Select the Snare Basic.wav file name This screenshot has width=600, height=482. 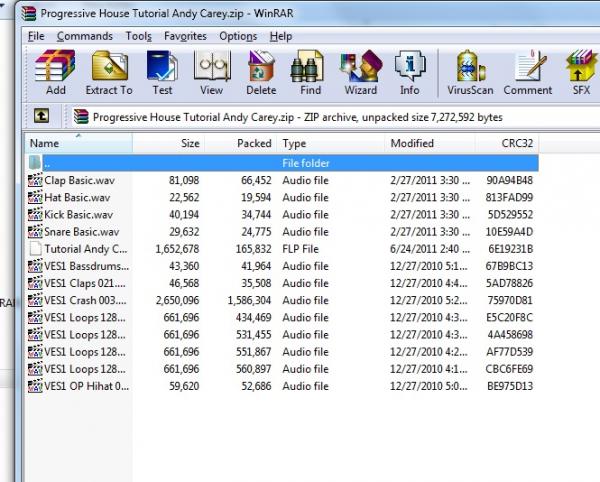click(x=82, y=232)
